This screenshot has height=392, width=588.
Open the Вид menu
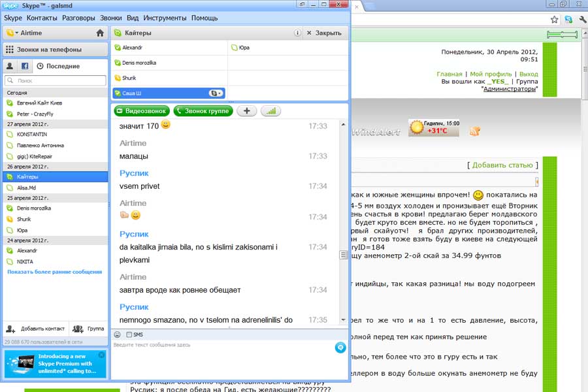click(x=133, y=18)
